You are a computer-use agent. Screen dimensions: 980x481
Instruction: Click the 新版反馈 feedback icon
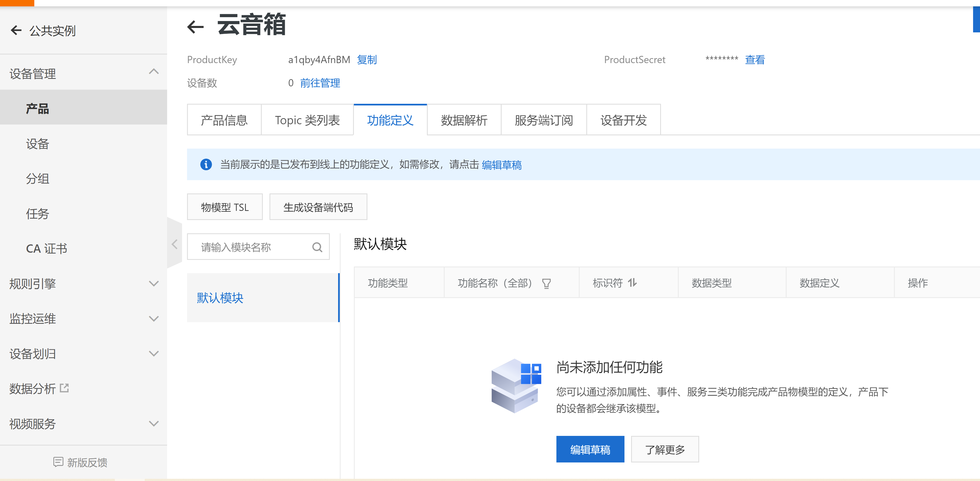58,462
